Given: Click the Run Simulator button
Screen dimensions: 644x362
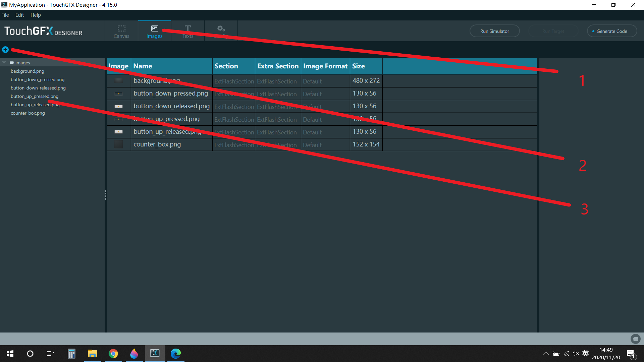Looking at the screenshot, I should click(494, 31).
